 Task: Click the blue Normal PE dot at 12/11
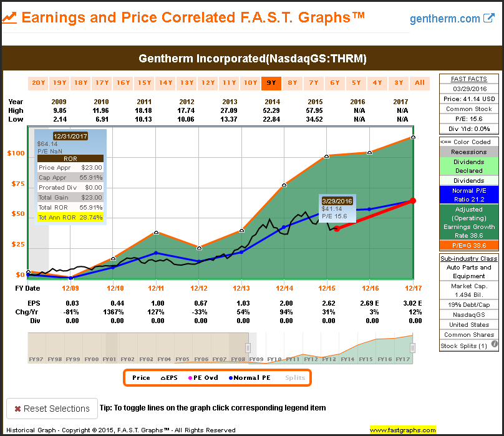[x=156, y=253]
